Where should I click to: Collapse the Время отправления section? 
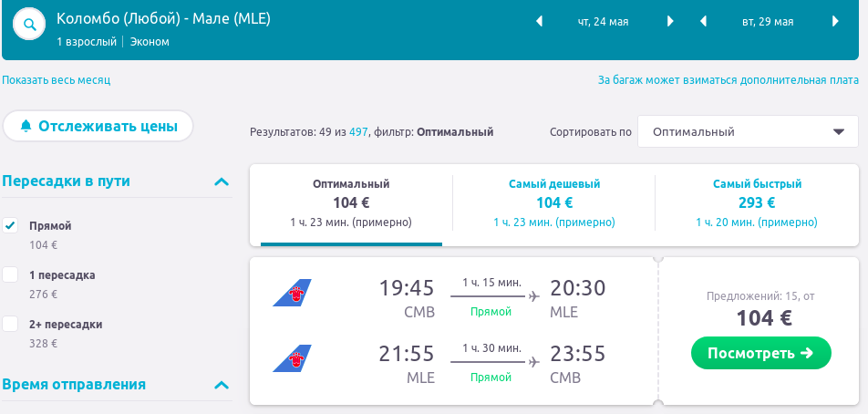222,385
